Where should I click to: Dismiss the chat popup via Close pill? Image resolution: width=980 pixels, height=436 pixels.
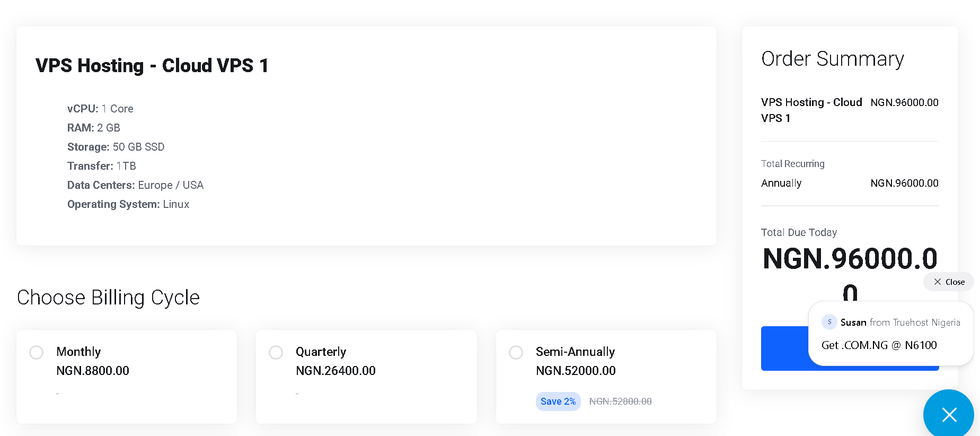pyautogui.click(x=949, y=282)
